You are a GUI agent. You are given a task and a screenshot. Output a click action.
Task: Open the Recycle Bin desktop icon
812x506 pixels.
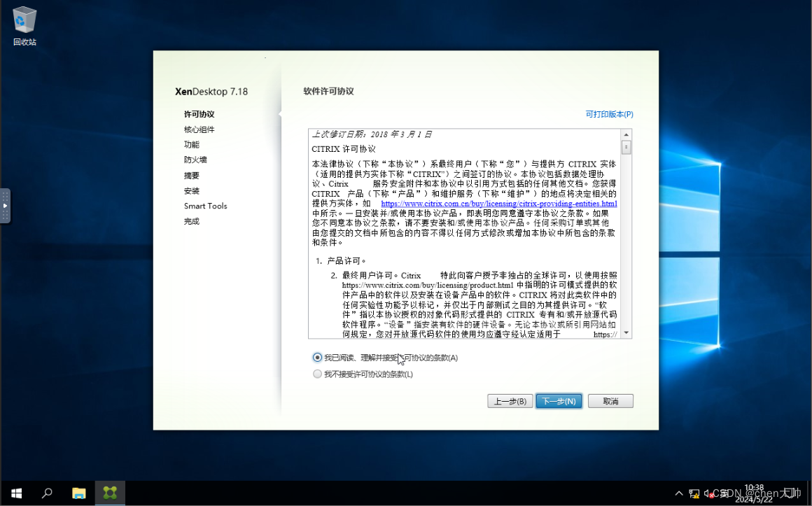click(24, 26)
